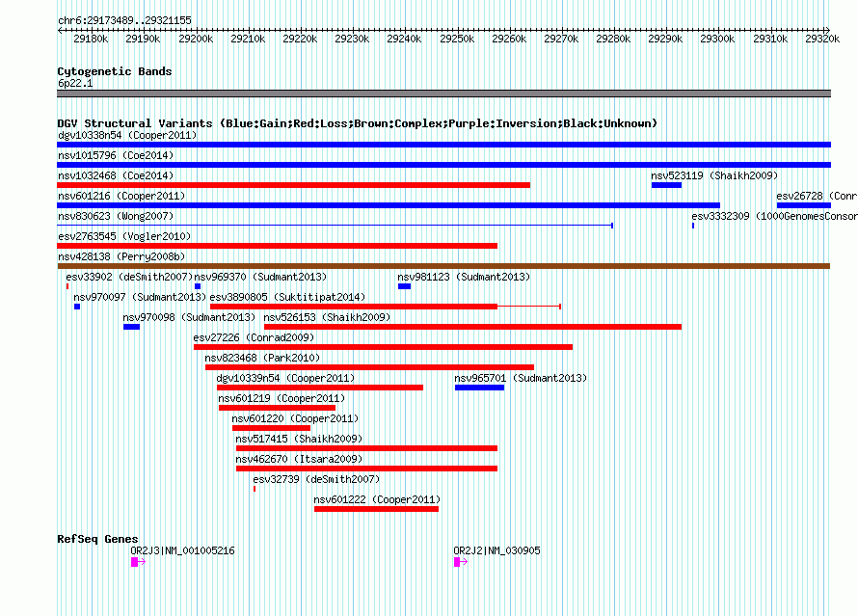Click the nsv601222 red loss bar

click(377, 509)
